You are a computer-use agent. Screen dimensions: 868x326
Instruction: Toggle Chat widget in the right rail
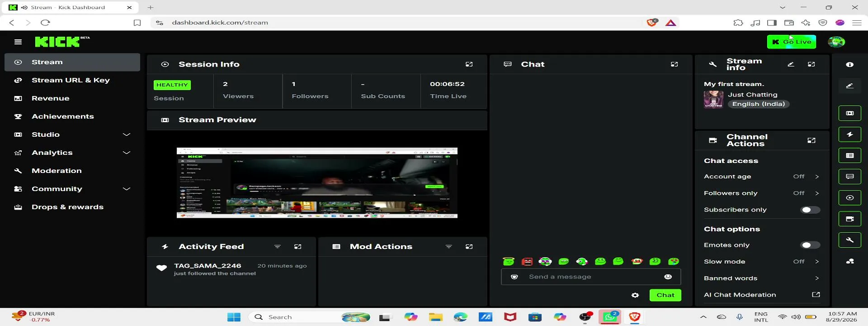850,177
